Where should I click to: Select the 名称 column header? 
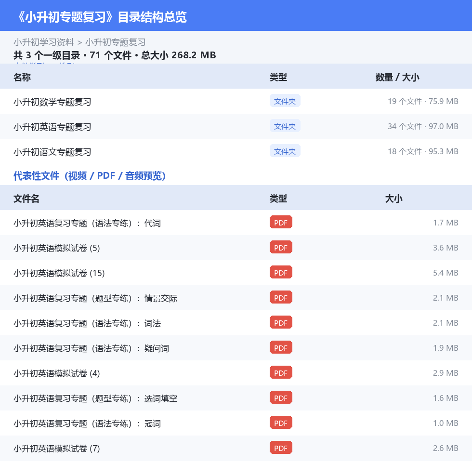coord(22,77)
